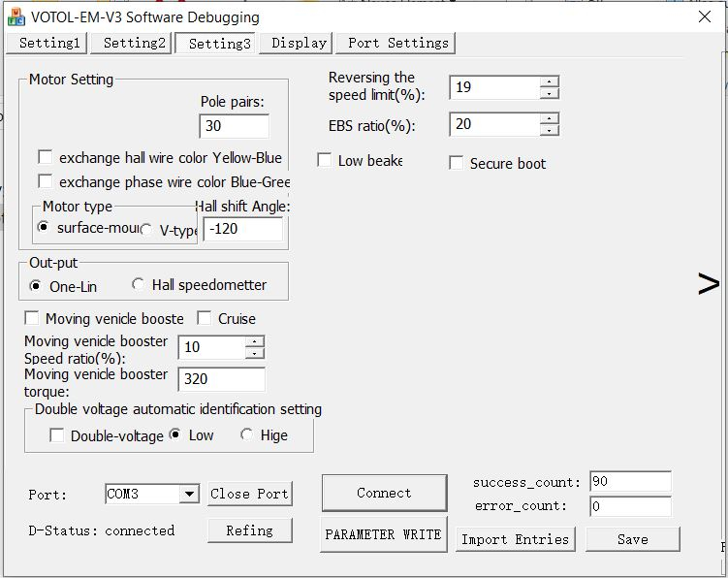Go to Setting1 tab
Viewport: 728px width, 578px height.
coord(47,43)
